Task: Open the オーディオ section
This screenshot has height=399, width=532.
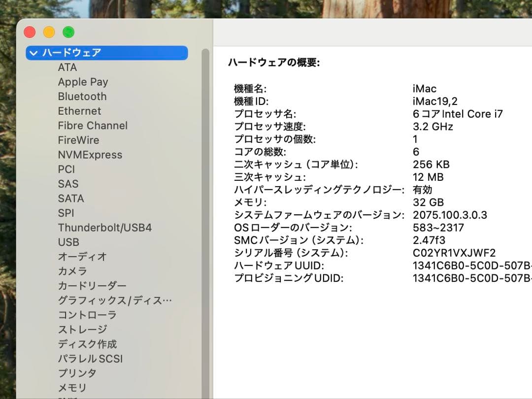Action: (80, 257)
